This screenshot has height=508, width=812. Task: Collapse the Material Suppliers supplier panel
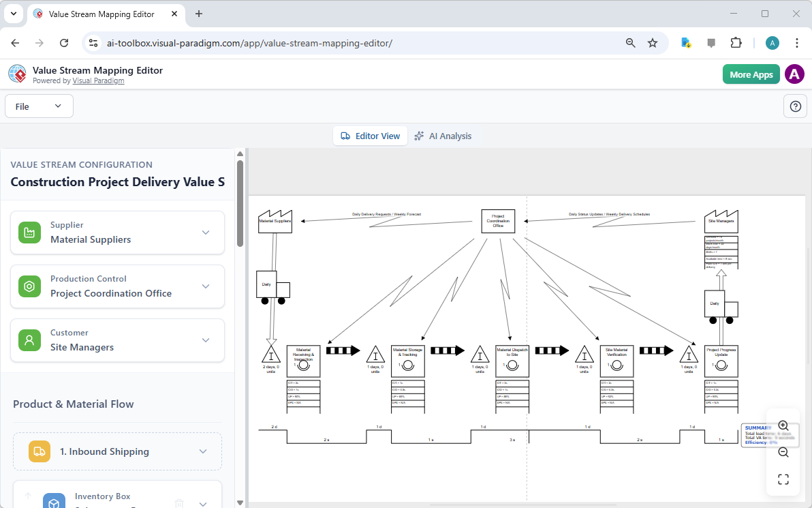click(205, 232)
